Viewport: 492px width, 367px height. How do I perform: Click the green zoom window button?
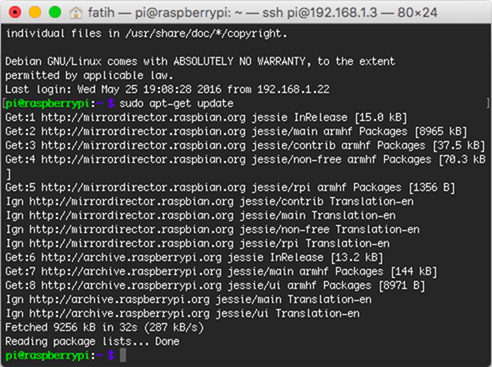click(55, 12)
